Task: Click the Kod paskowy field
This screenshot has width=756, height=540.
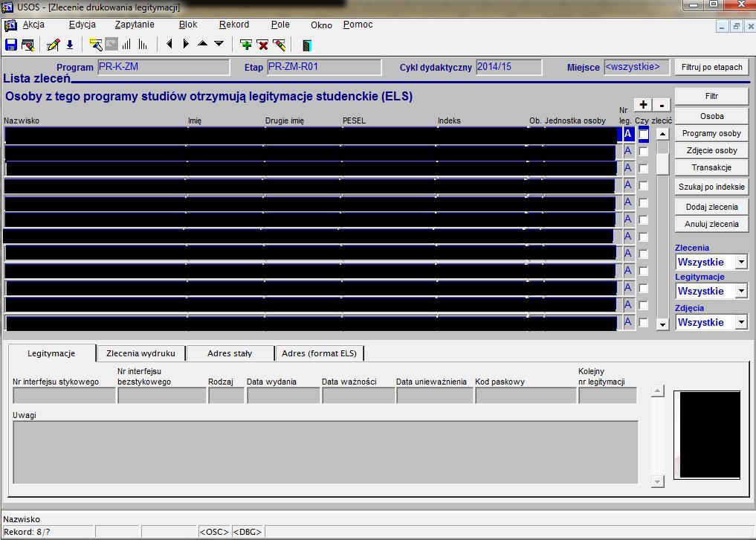Action: pyautogui.click(x=526, y=396)
